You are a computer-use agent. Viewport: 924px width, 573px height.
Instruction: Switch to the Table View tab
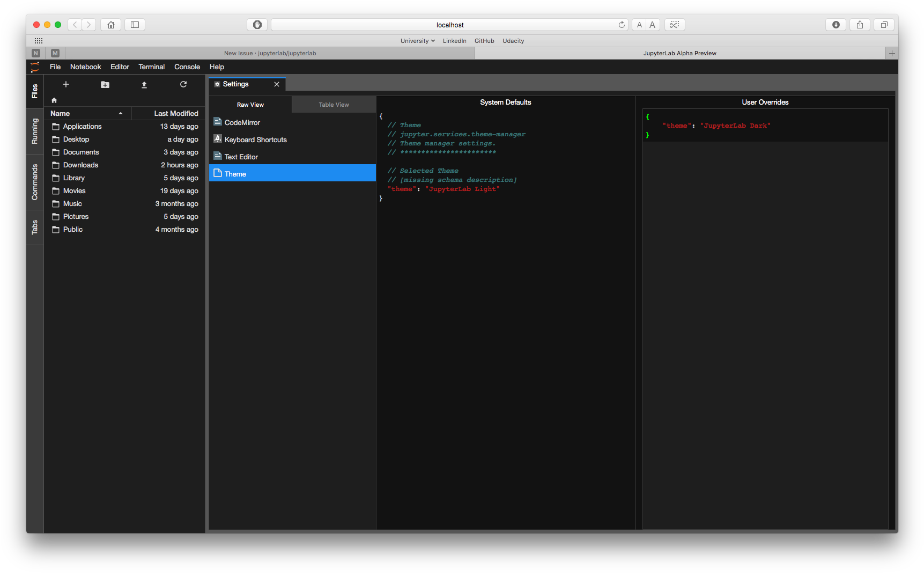tap(334, 104)
